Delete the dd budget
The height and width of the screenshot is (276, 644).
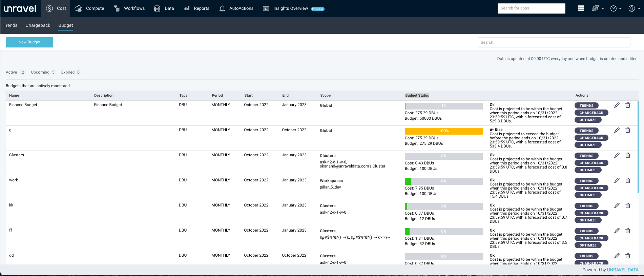pyautogui.click(x=628, y=256)
